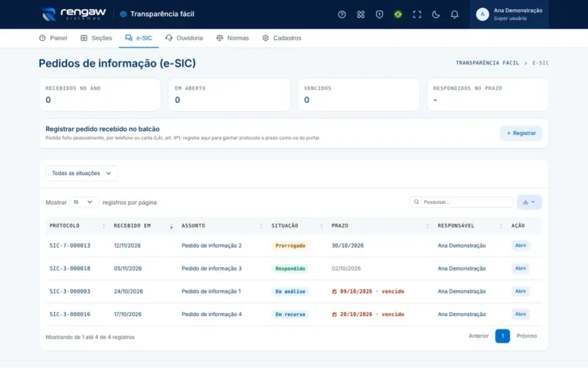The image size is (588, 368).
Task: Click subject Pedido de informação 3
Action: [211, 268]
